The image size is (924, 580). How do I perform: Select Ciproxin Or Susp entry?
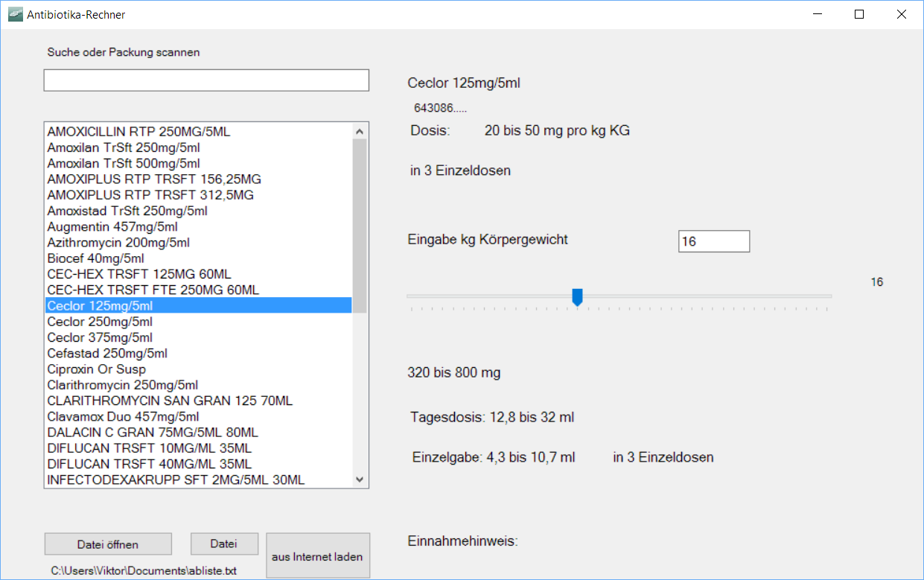pos(198,369)
